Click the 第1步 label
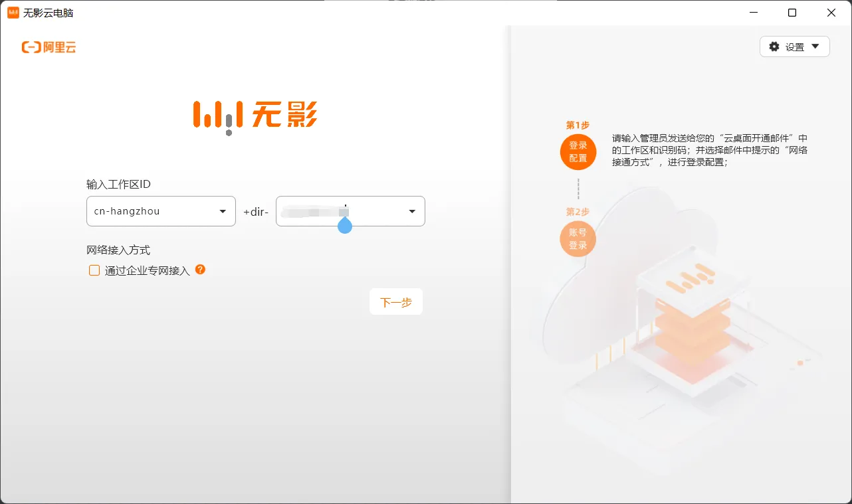The width and height of the screenshot is (852, 504). pos(578,125)
